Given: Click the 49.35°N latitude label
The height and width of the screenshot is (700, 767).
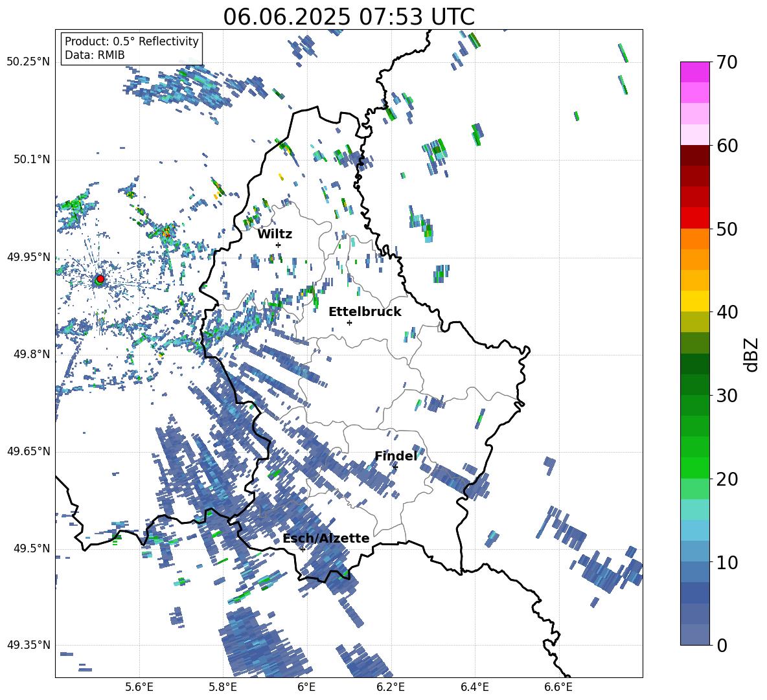Looking at the screenshot, I should pyautogui.click(x=29, y=645).
